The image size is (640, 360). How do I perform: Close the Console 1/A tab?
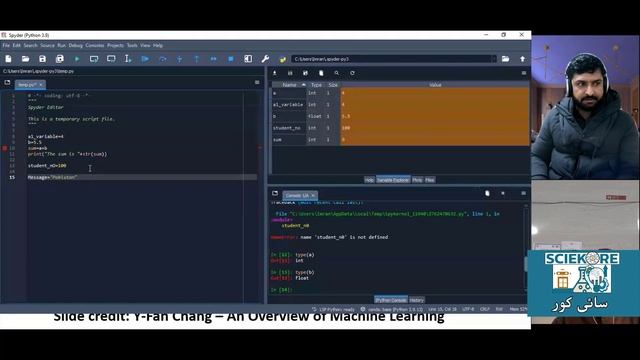pyautogui.click(x=313, y=196)
